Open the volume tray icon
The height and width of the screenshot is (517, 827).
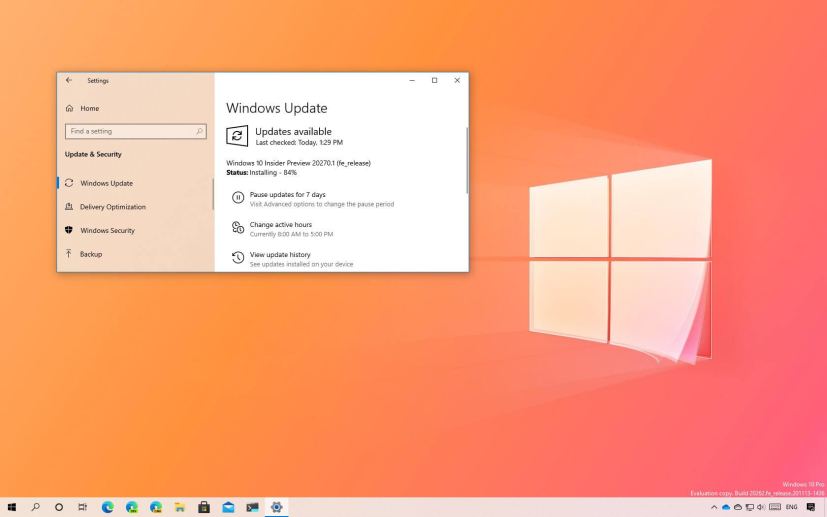pyautogui.click(x=761, y=508)
